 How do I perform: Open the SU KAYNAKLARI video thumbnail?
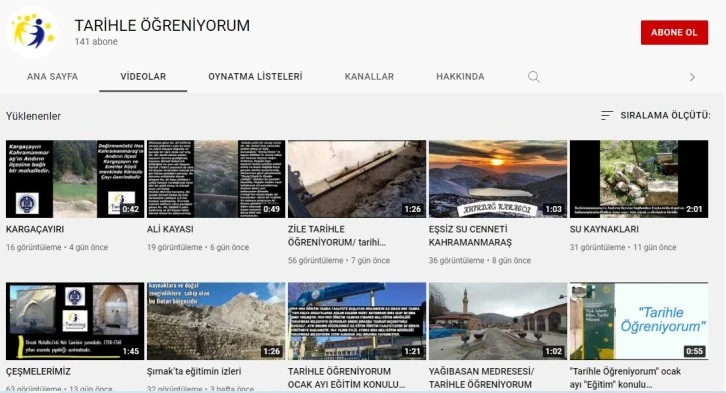click(638, 179)
